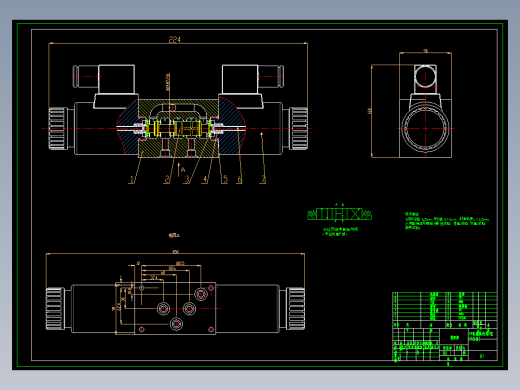The image size is (520, 390).
Task: Click the large circle in the side view
Action: [x=425, y=128]
